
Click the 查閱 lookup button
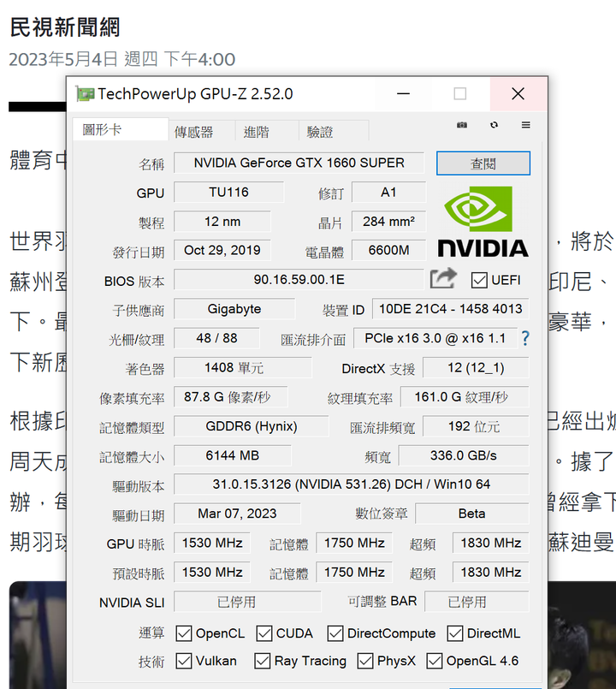[483, 163]
